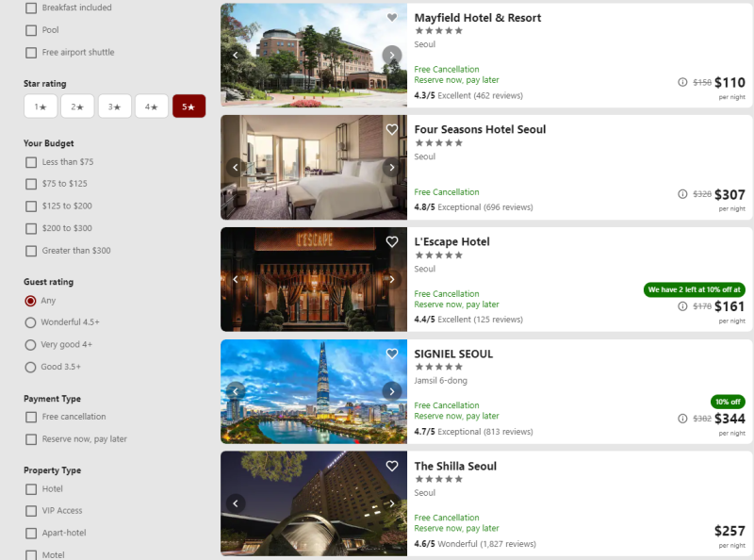Enable the Pool amenity filter
The image size is (754, 560).
pyautogui.click(x=31, y=30)
